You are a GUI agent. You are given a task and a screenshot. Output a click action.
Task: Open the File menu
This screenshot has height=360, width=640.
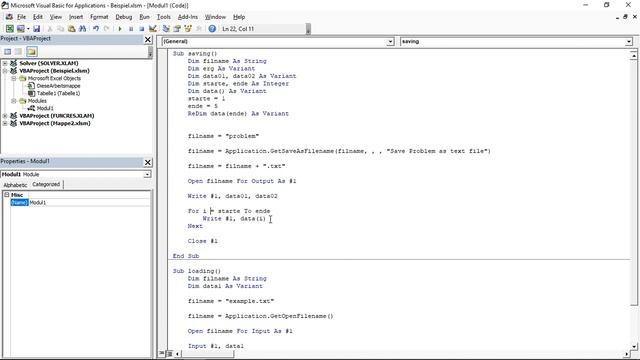coord(21,17)
